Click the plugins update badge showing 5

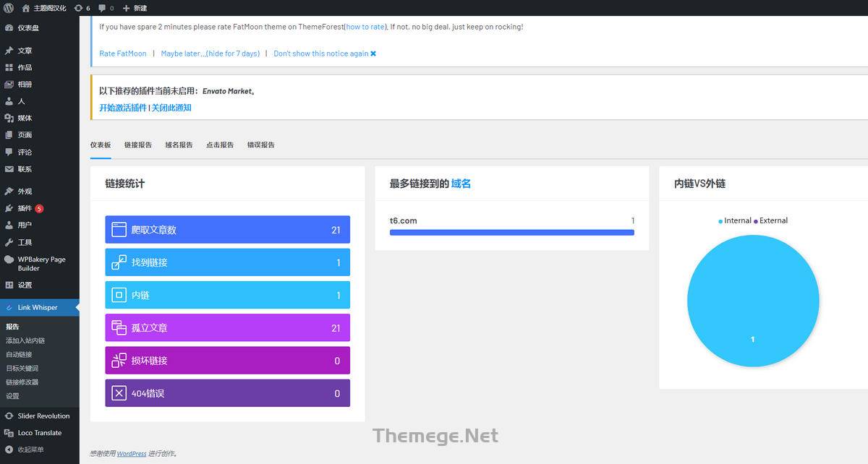39,209
